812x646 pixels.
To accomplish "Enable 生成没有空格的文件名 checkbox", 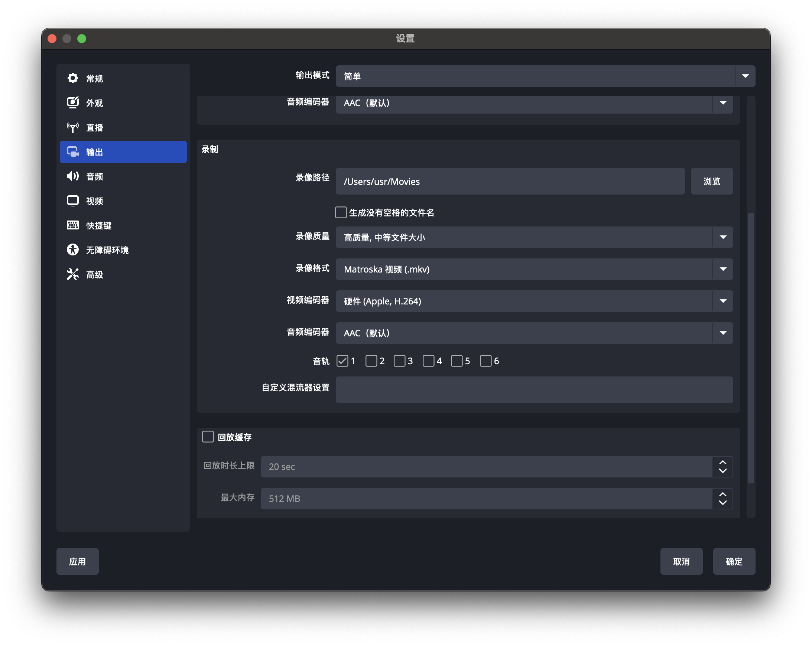I will point(341,212).
